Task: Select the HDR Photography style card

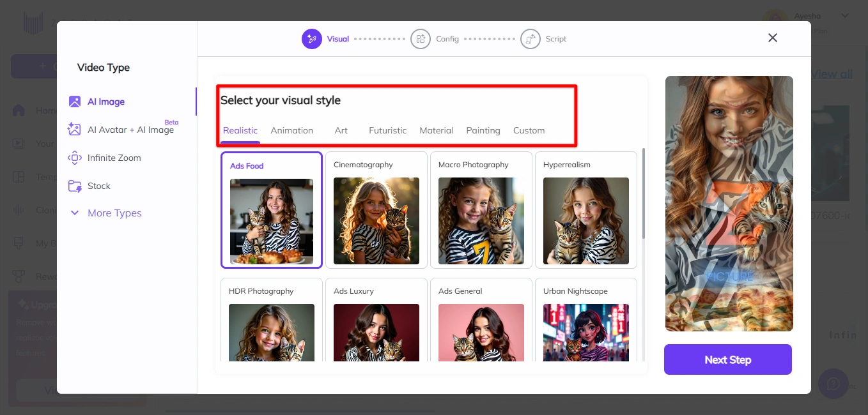Action: click(272, 320)
